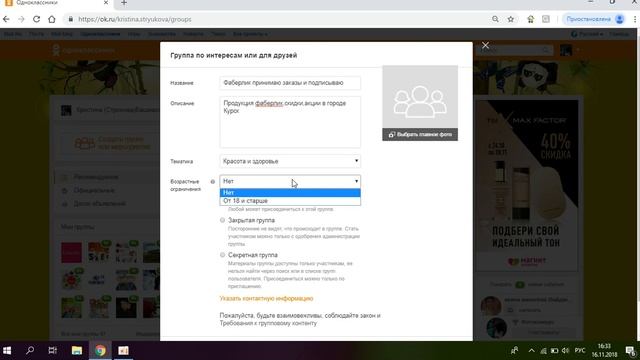Screen dimensions: 640x360
Task: Close the group creation dialog with X
Action: [485, 45]
